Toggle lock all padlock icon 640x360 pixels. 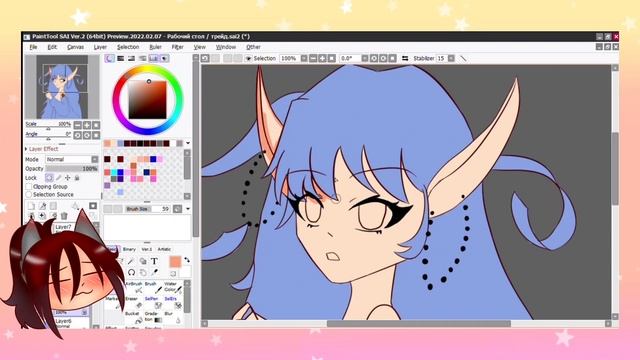tap(77, 178)
